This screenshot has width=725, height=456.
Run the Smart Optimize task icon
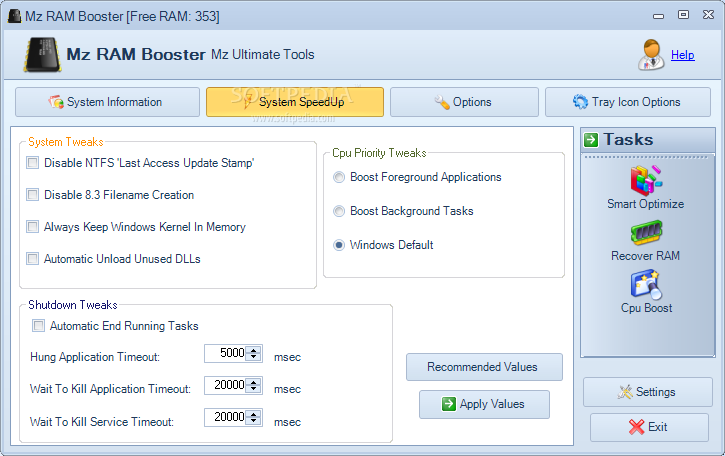646,180
